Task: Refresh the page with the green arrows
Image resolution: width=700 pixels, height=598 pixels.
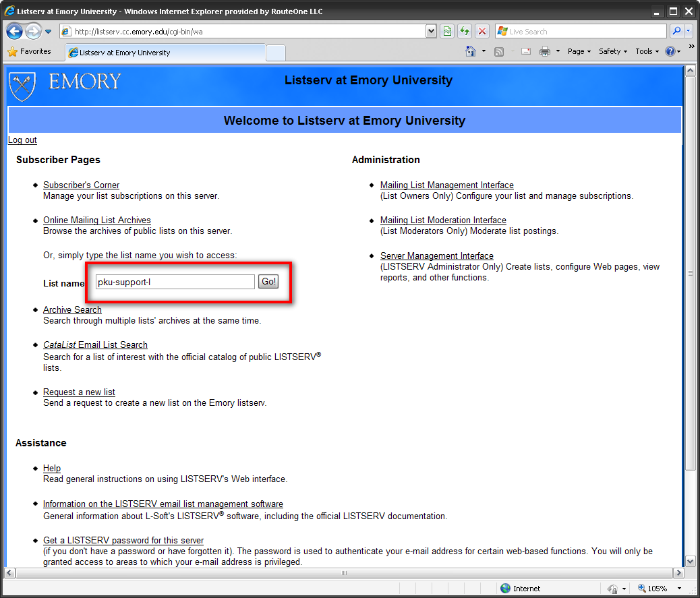Action: tap(465, 31)
